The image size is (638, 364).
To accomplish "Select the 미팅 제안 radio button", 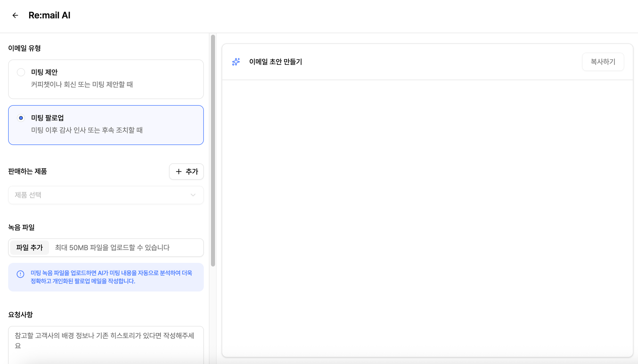I will tap(21, 72).
